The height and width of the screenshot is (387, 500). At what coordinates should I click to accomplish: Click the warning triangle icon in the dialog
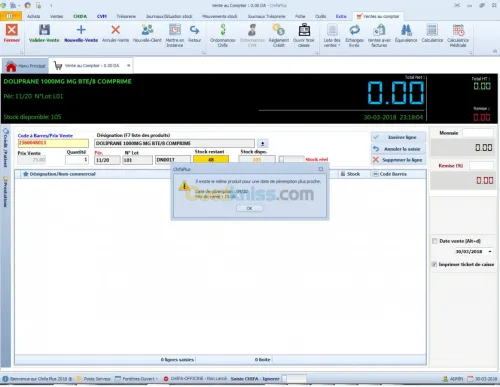point(184,186)
